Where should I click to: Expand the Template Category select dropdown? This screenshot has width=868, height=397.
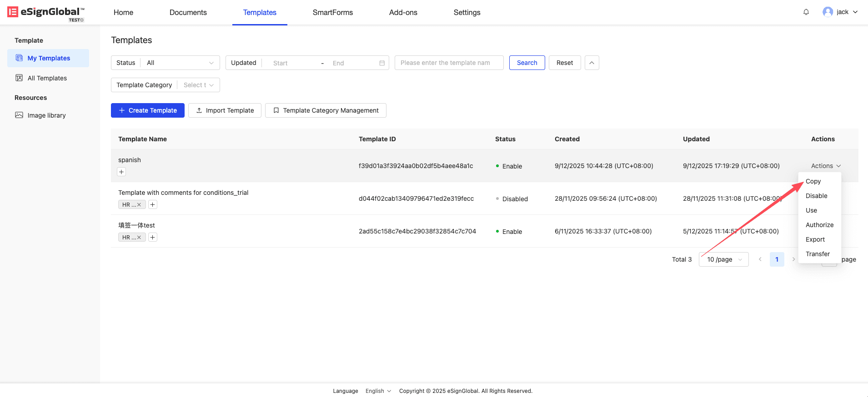(199, 85)
